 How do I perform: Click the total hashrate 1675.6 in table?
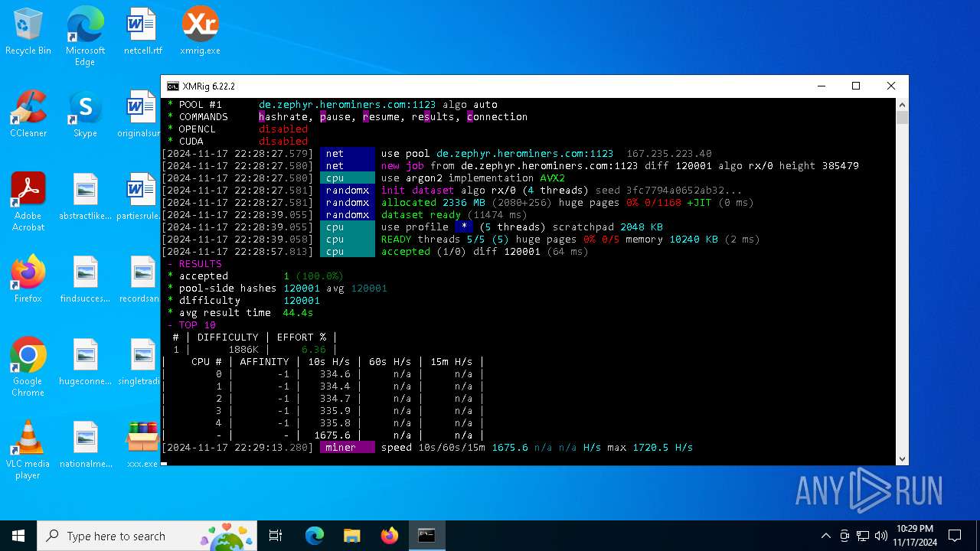coord(332,435)
